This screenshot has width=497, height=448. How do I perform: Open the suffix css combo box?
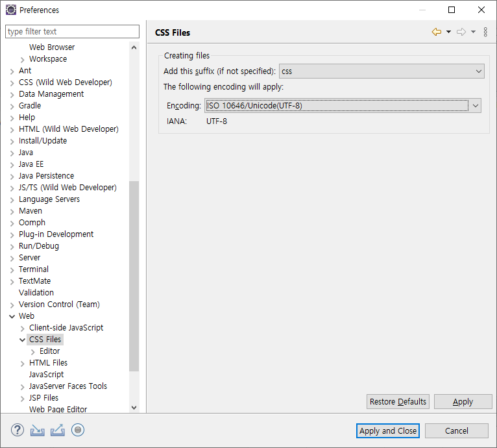[x=382, y=71]
